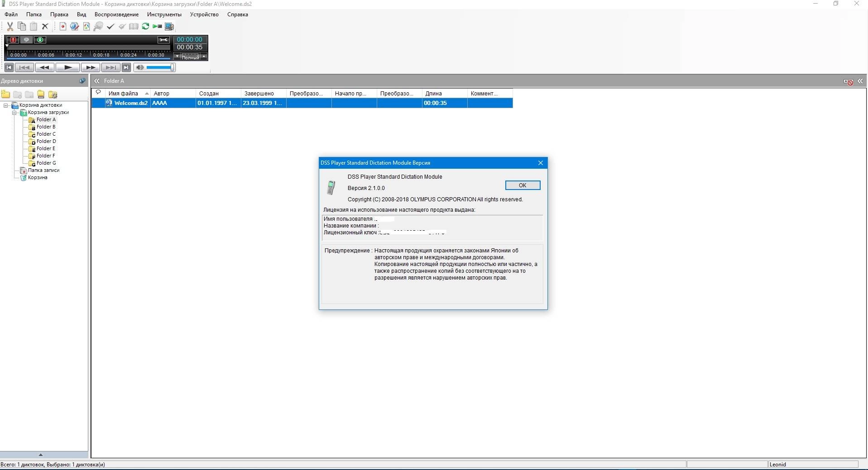The image size is (868, 470).
Task: Click the gray checkmark pending icon
Action: [x=122, y=26]
